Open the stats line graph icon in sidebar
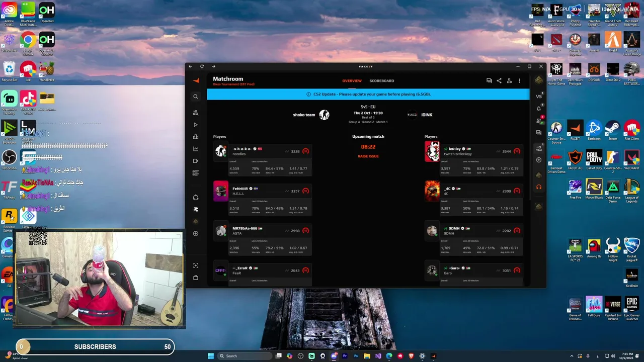The image size is (644, 362). pos(196,149)
